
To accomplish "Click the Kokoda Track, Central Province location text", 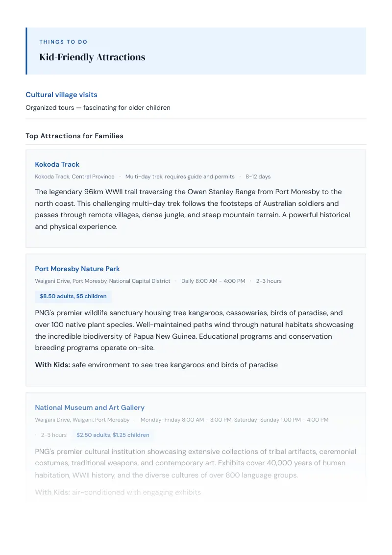I will [x=74, y=177].
